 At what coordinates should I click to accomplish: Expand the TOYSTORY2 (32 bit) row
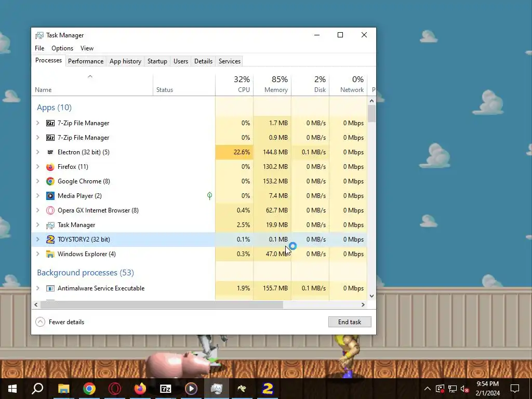tap(37, 240)
